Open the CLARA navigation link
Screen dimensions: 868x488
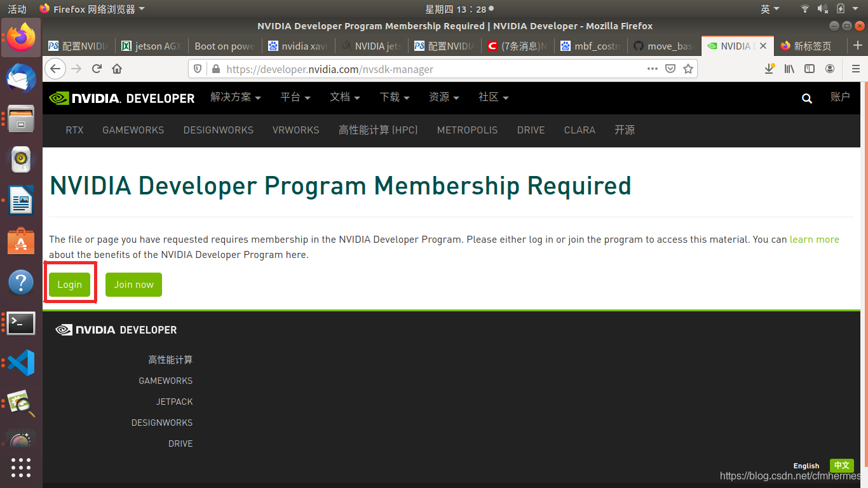pyautogui.click(x=580, y=130)
